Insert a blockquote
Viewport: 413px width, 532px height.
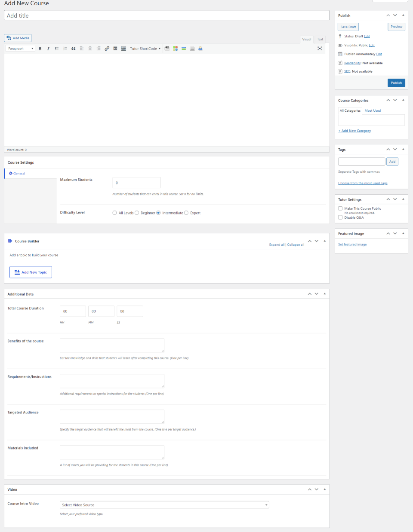tap(74, 49)
